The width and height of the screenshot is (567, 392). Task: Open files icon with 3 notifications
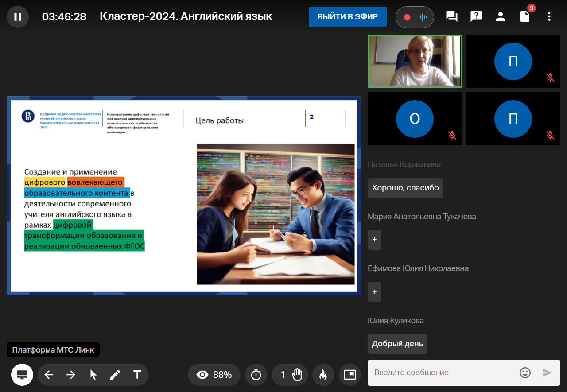[x=525, y=17]
